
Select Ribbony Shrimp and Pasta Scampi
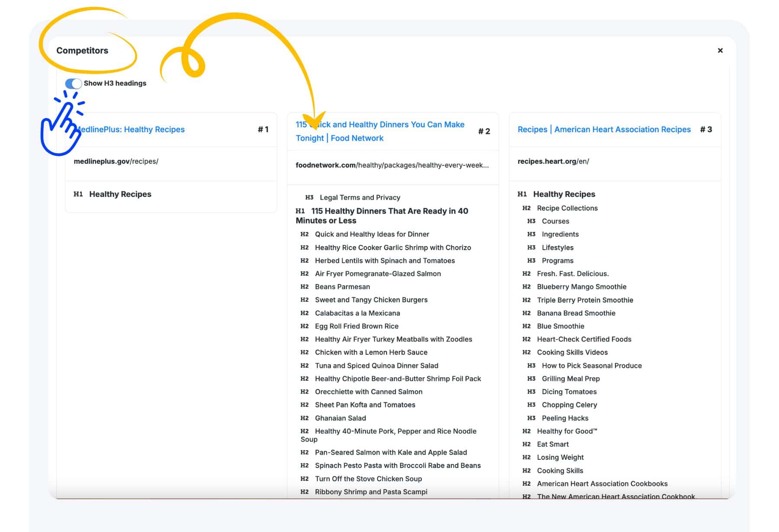(x=371, y=492)
